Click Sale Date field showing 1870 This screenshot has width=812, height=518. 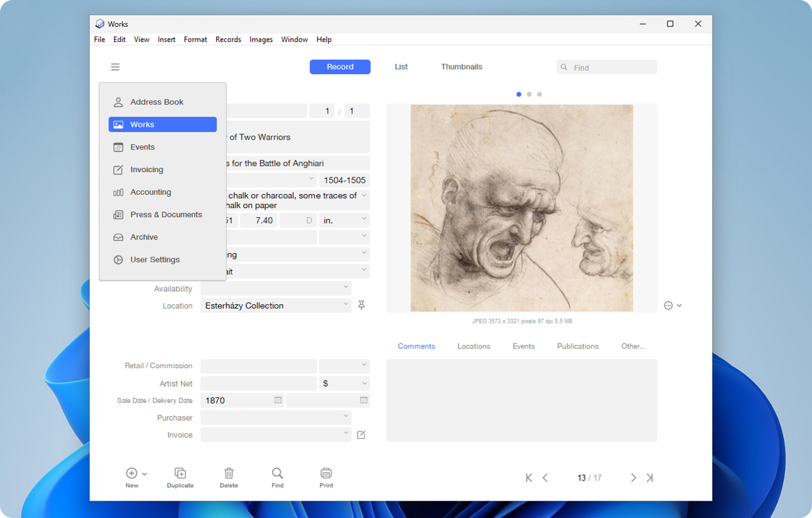point(242,401)
